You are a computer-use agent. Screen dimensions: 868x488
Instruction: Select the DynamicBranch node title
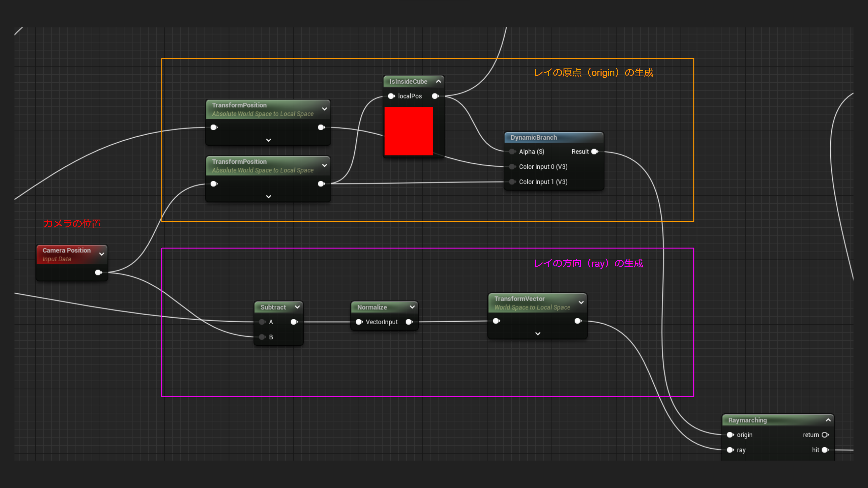click(534, 138)
